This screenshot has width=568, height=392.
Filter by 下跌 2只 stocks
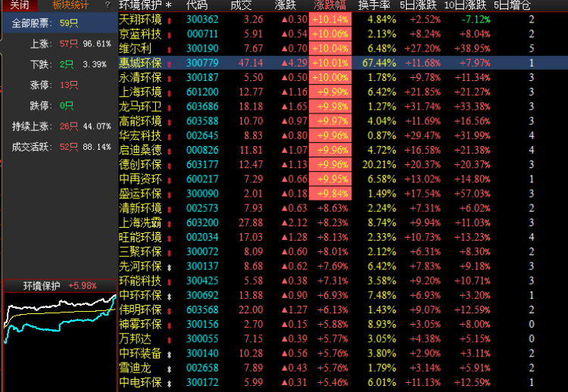(57, 64)
